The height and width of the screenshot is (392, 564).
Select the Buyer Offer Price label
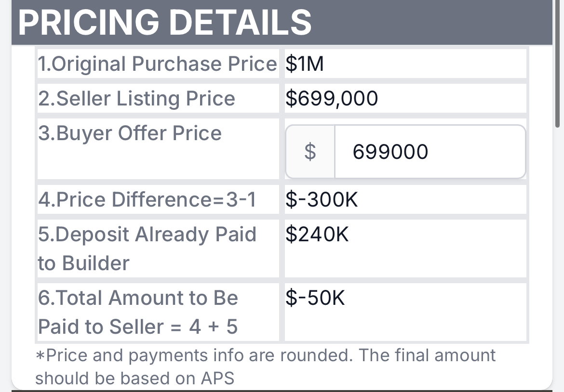click(x=130, y=133)
